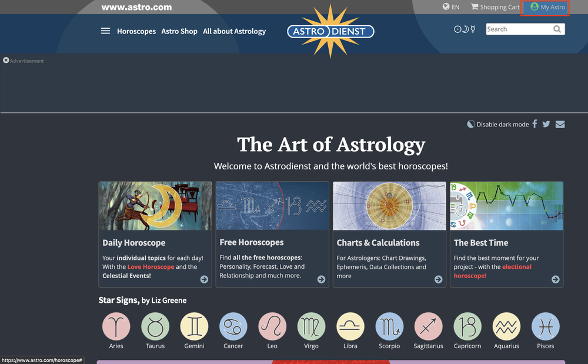This screenshot has height=364, width=588.
Task: Open The Best Time heading
Action: coord(481,242)
